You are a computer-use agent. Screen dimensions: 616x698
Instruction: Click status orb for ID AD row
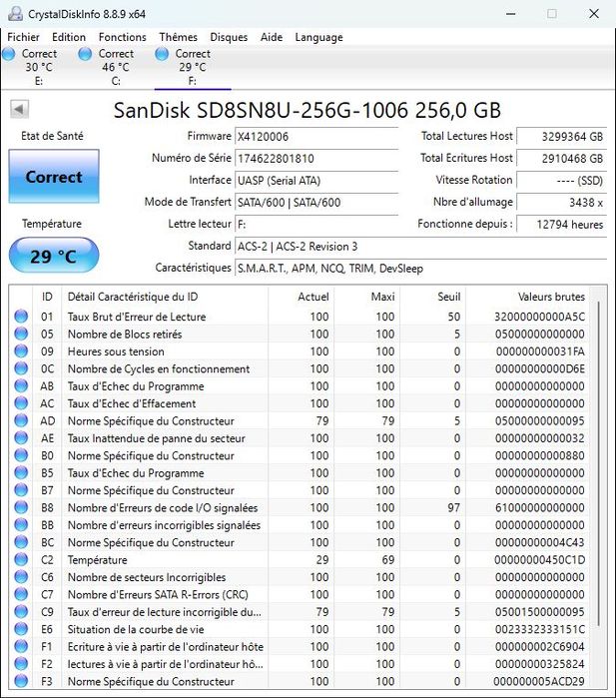click(x=21, y=420)
